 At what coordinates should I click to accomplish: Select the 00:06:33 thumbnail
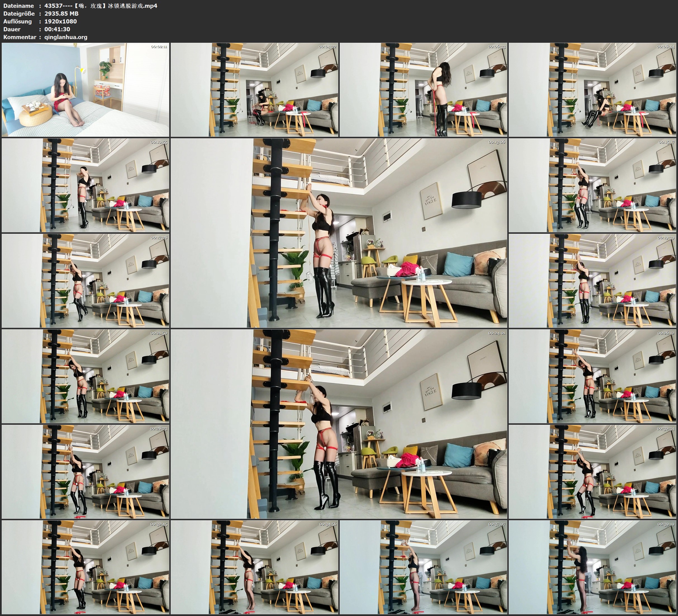(424, 90)
